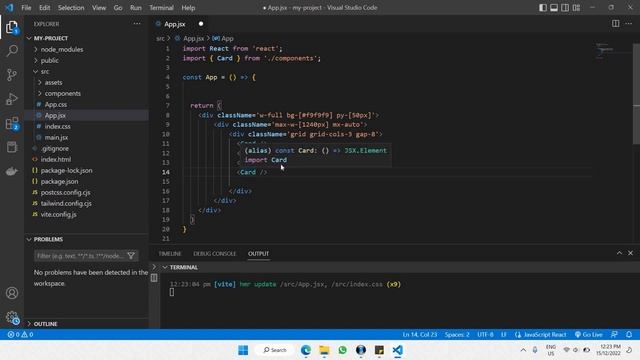This screenshot has height=360, width=640.
Task: Open the View menu
Action: 99,8
